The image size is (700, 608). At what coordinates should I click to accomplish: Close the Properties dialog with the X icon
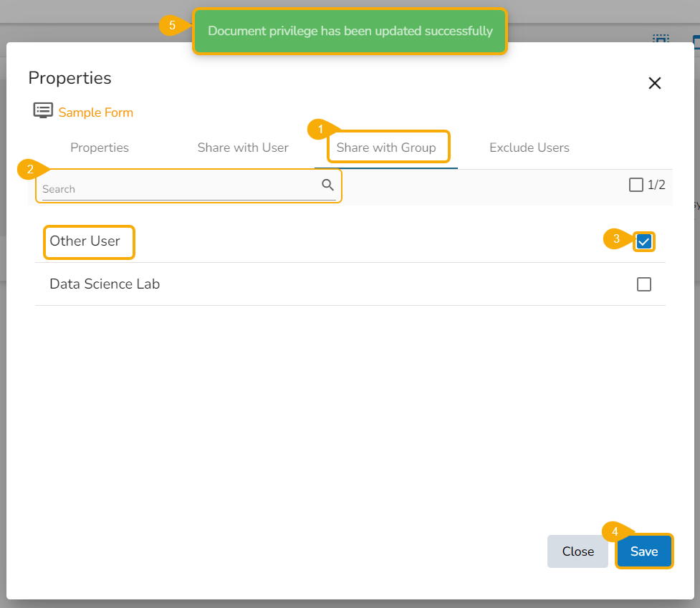pos(654,83)
